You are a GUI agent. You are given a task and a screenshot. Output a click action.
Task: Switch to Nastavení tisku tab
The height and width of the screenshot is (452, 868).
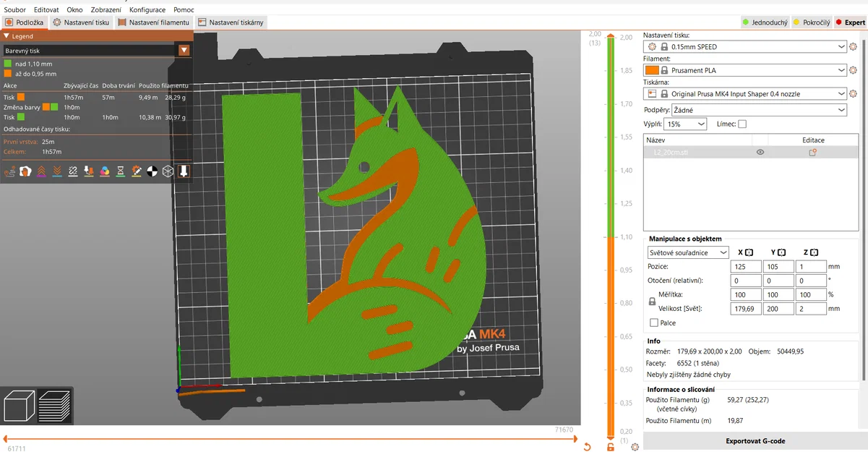81,22
